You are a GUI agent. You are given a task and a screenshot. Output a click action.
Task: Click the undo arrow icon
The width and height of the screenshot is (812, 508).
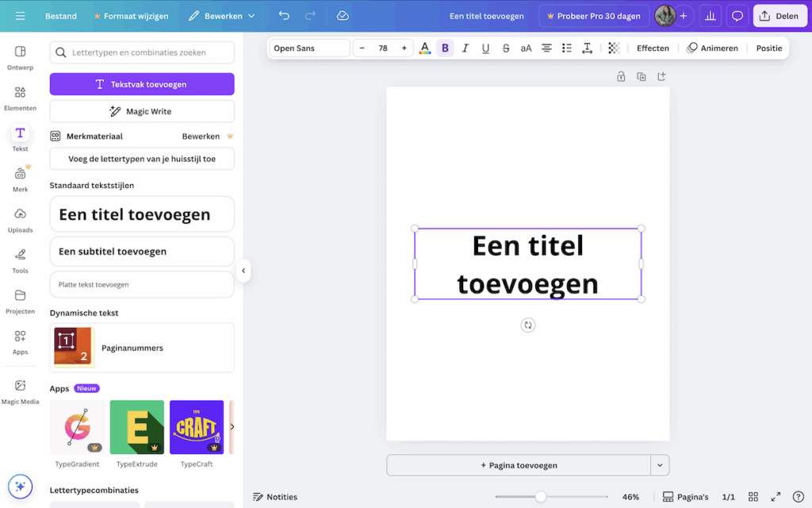click(x=284, y=16)
